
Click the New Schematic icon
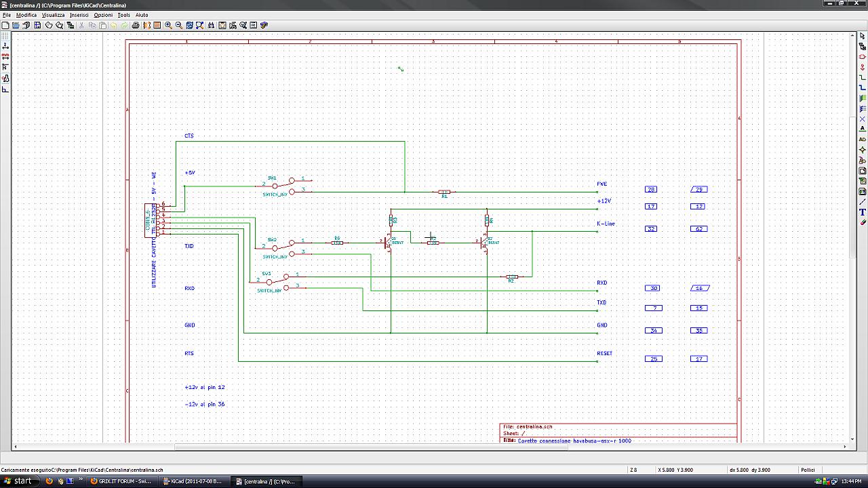5,25
